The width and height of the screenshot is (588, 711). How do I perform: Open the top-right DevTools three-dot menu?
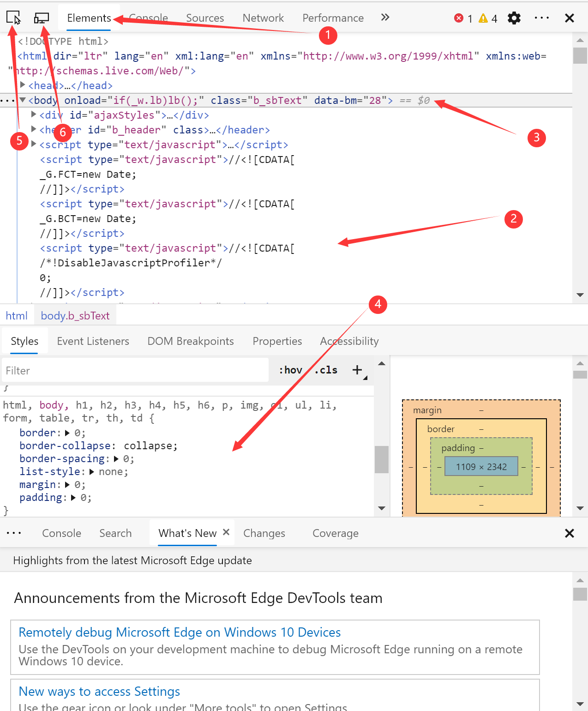click(x=542, y=18)
